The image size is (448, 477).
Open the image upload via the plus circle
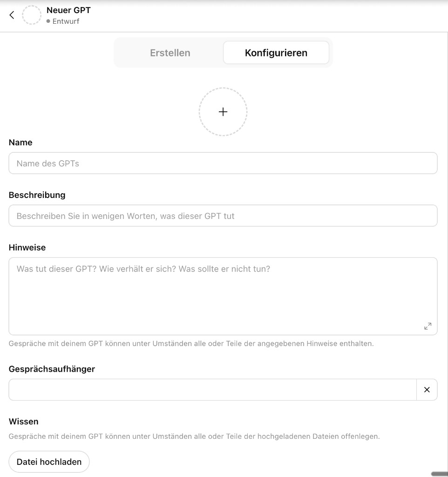(x=223, y=111)
